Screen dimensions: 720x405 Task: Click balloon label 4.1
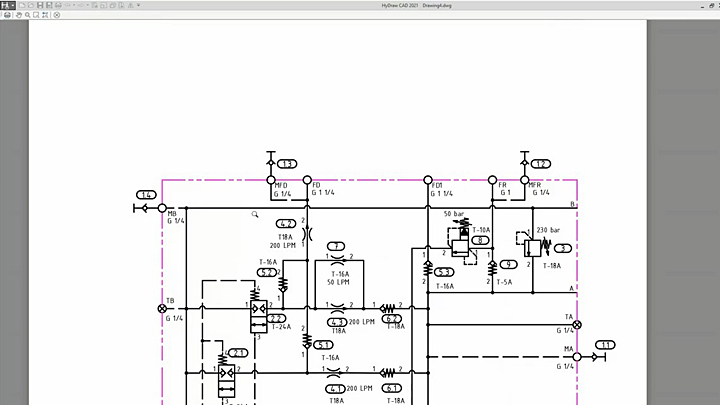[335, 389]
